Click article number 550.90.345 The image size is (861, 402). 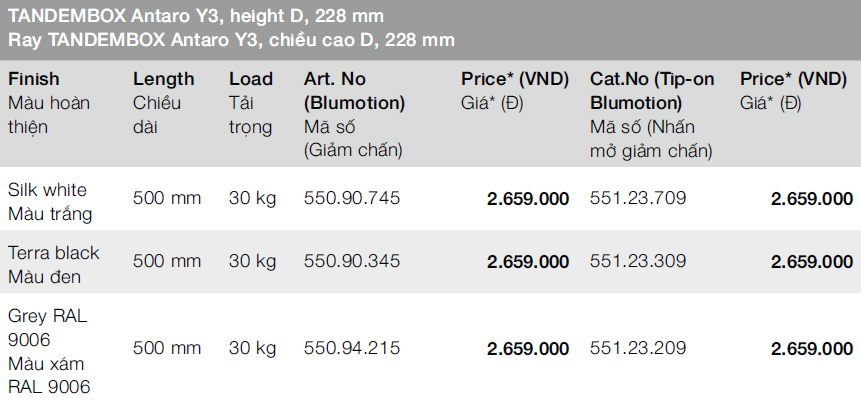coord(351,261)
